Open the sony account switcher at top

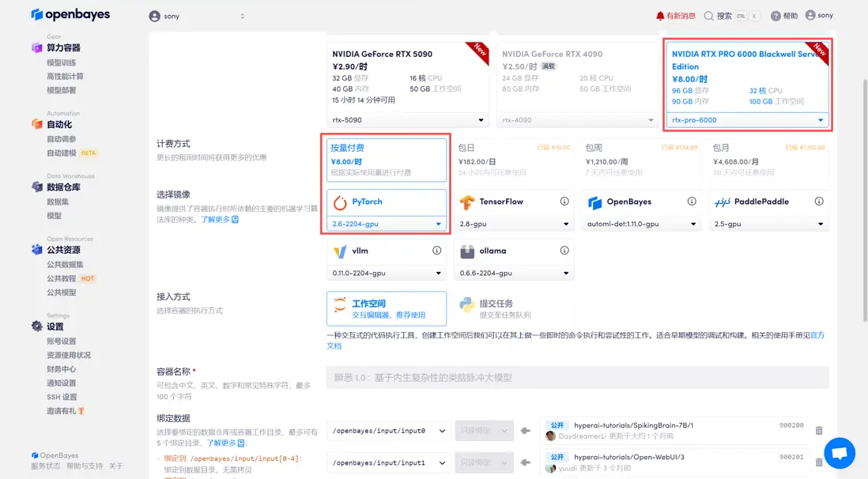click(x=197, y=16)
